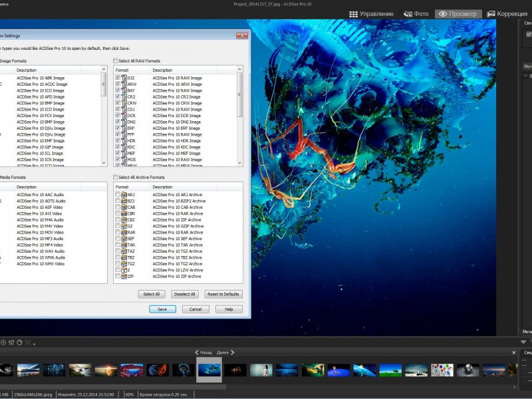Select the metallic sphere thumbnail in filmstrip

click(468, 370)
